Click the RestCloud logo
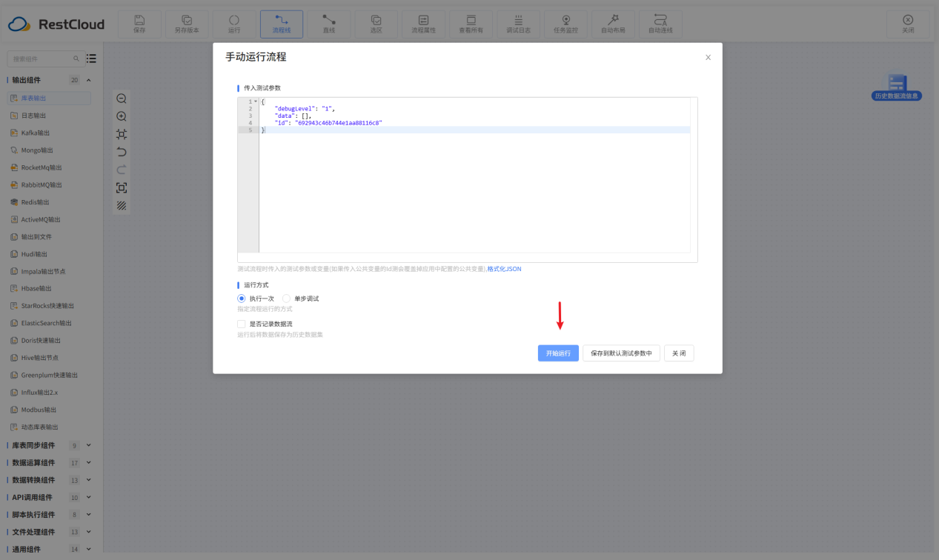The height and width of the screenshot is (560, 939). click(x=56, y=24)
